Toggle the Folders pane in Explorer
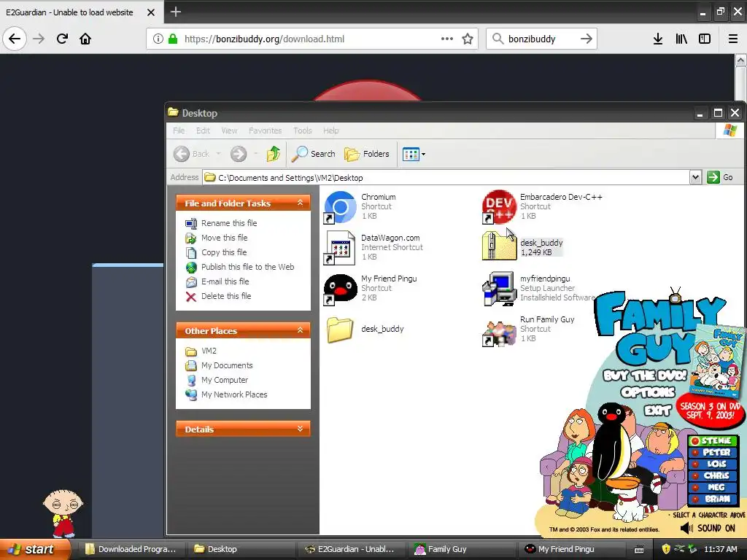The height and width of the screenshot is (560, 747). [x=367, y=154]
